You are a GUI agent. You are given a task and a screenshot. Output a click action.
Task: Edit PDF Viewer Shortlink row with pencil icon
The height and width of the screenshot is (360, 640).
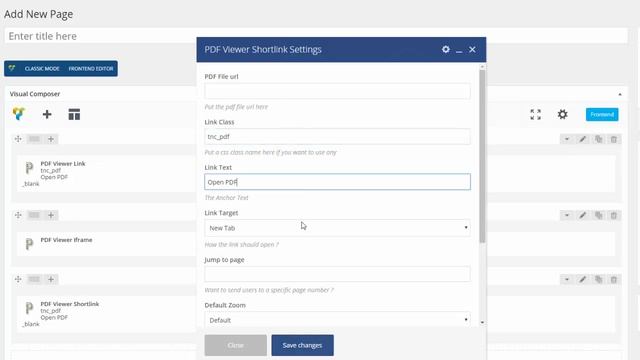582,279
